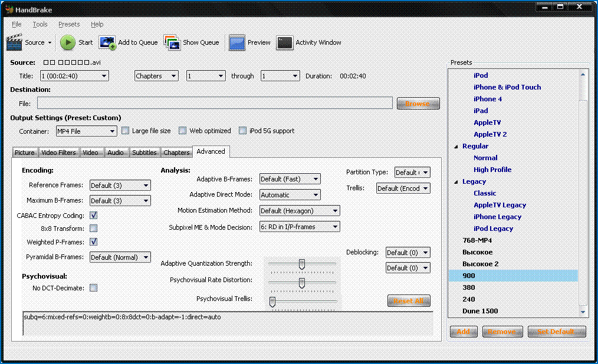Open first Deblocking dropdown
Image resolution: width=598 pixels, height=364 pixels.
(x=408, y=253)
